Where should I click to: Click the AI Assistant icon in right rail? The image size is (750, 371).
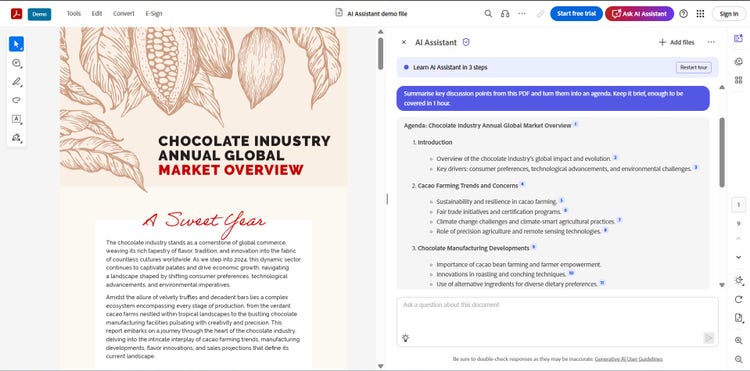(x=739, y=39)
